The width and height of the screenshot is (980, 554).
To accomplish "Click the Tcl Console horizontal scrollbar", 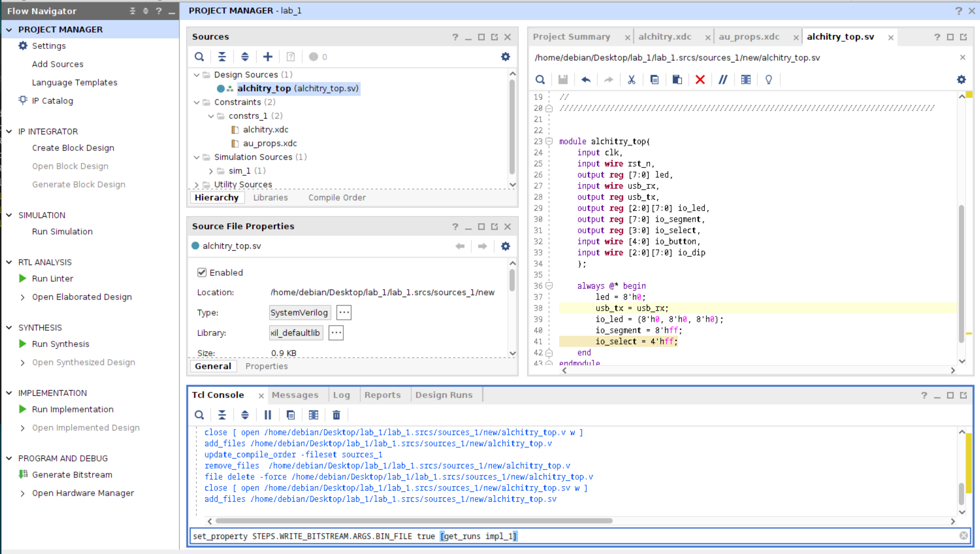I will point(413,521).
